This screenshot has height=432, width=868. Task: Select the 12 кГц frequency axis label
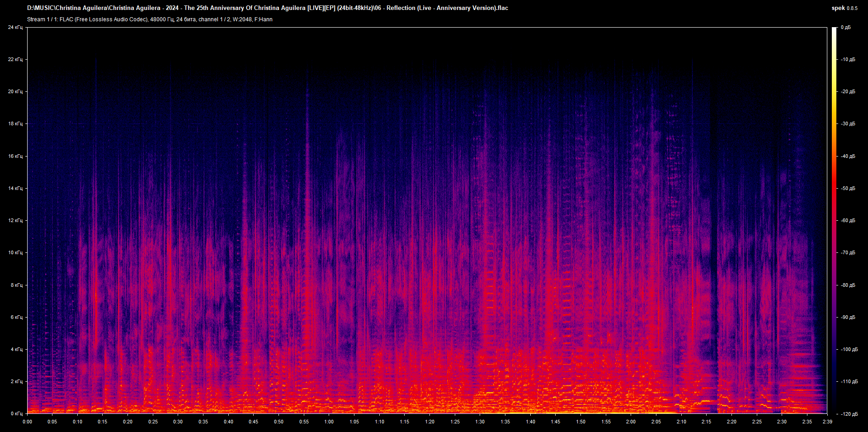16,220
